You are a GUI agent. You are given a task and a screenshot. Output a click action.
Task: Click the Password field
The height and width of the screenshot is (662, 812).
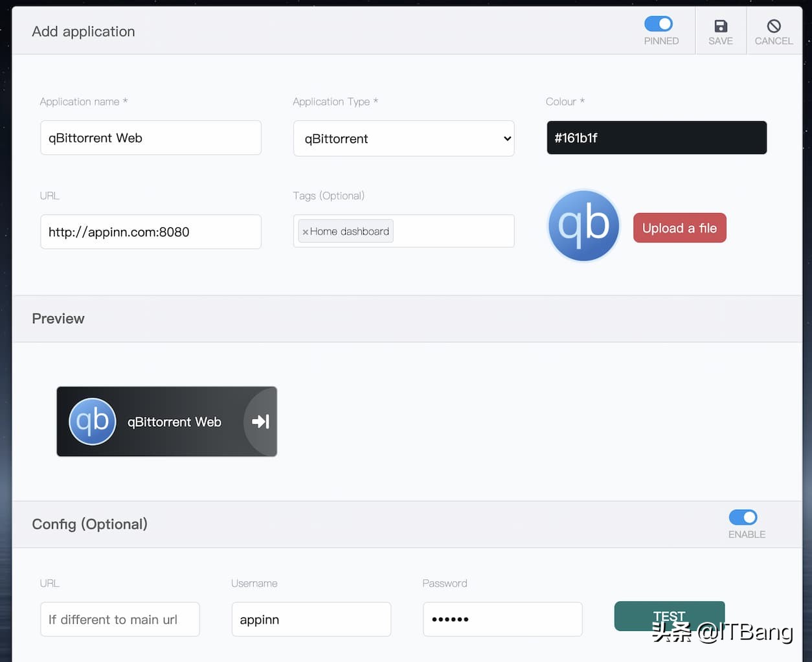pyautogui.click(x=502, y=619)
